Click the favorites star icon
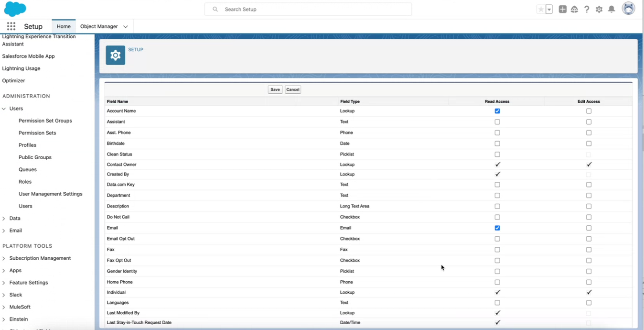 coord(540,10)
